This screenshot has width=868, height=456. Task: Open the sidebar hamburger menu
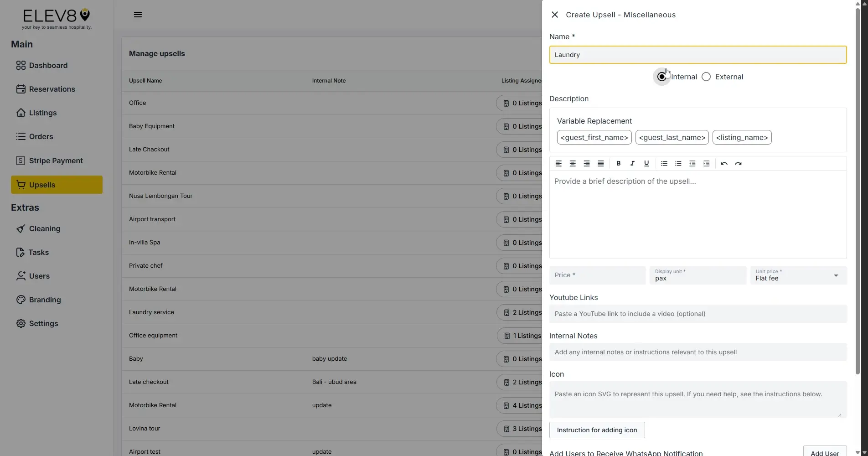pyautogui.click(x=138, y=14)
